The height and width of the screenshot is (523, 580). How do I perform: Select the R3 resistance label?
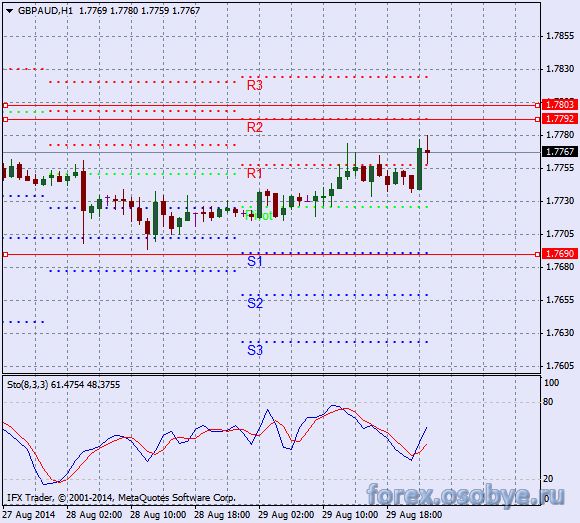click(254, 85)
